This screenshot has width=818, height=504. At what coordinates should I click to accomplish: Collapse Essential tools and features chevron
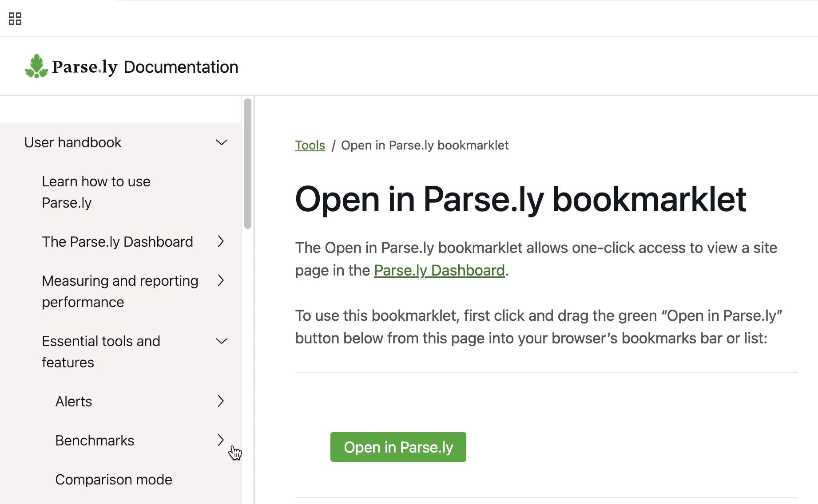(x=221, y=341)
